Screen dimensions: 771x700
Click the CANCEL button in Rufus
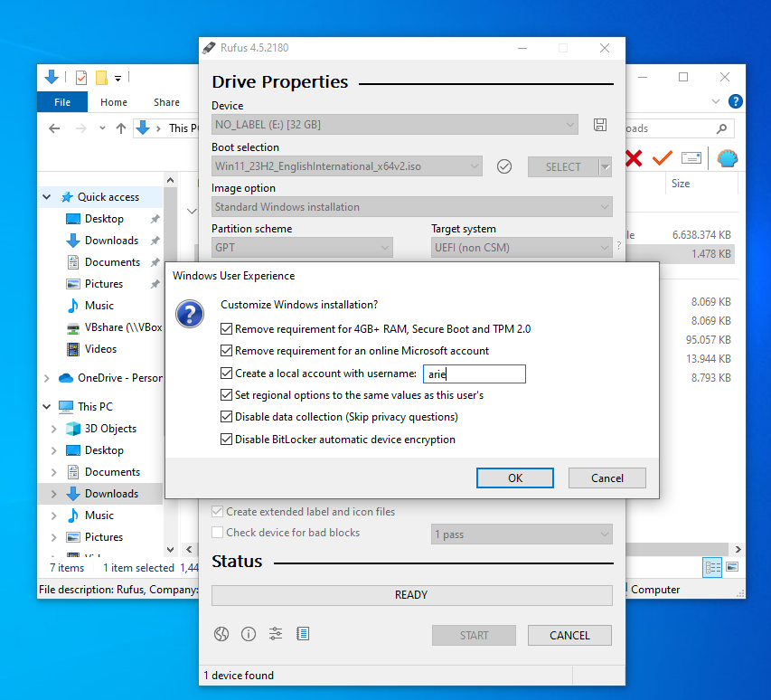[x=569, y=635]
